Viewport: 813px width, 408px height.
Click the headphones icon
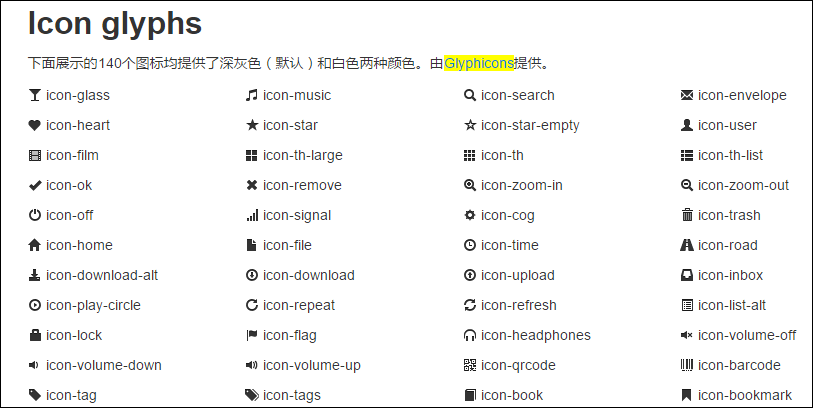pos(470,335)
